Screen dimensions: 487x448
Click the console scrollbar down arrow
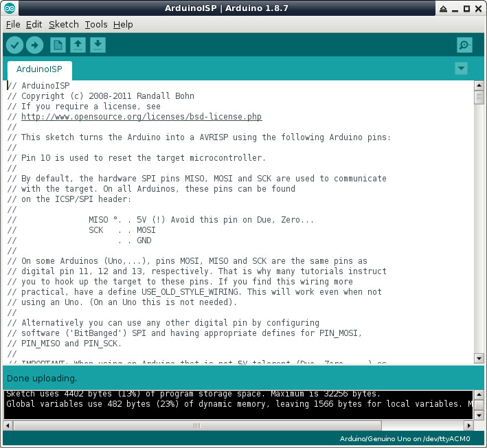pos(479,415)
